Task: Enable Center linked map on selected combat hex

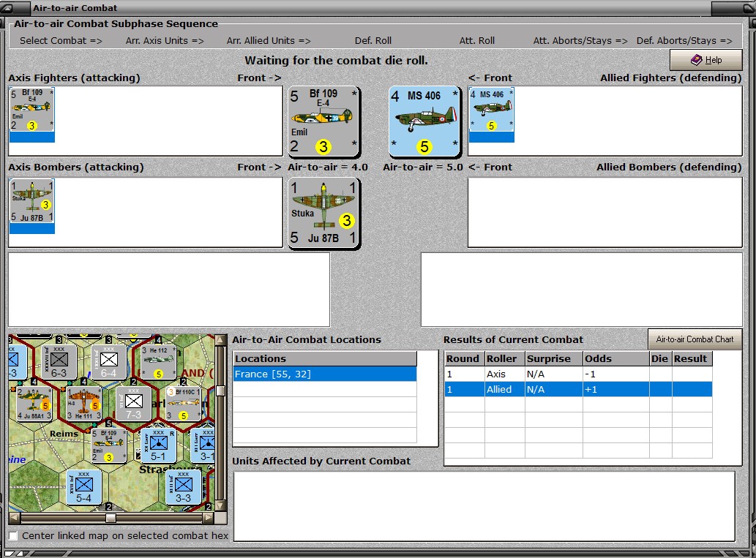Action: coord(13,535)
